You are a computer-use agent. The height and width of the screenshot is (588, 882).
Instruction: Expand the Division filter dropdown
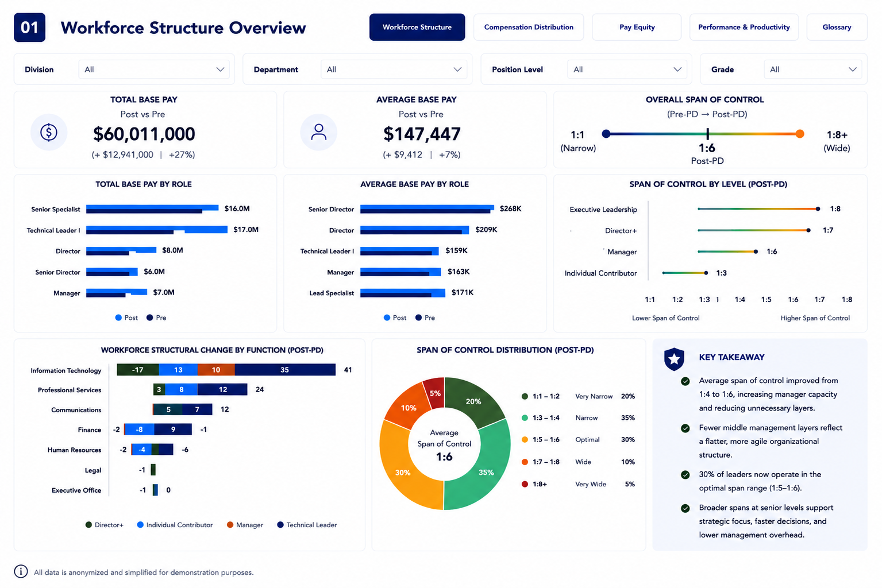pos(154,69)
